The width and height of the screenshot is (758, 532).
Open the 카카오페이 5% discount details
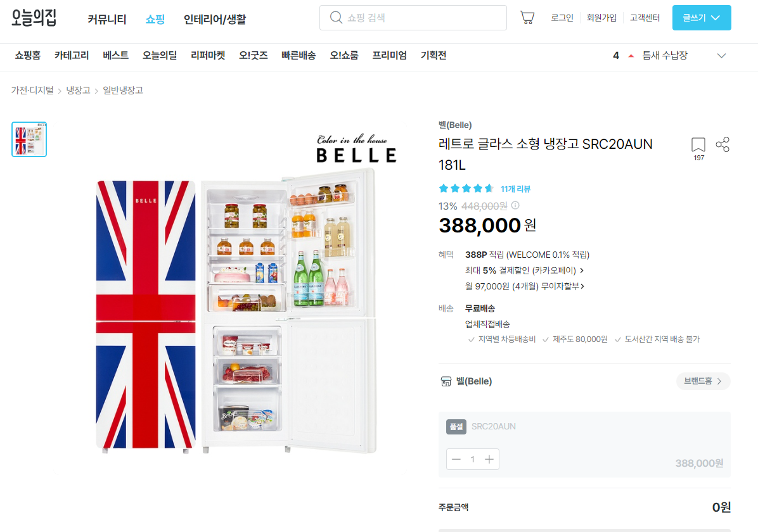pos(525,270)
